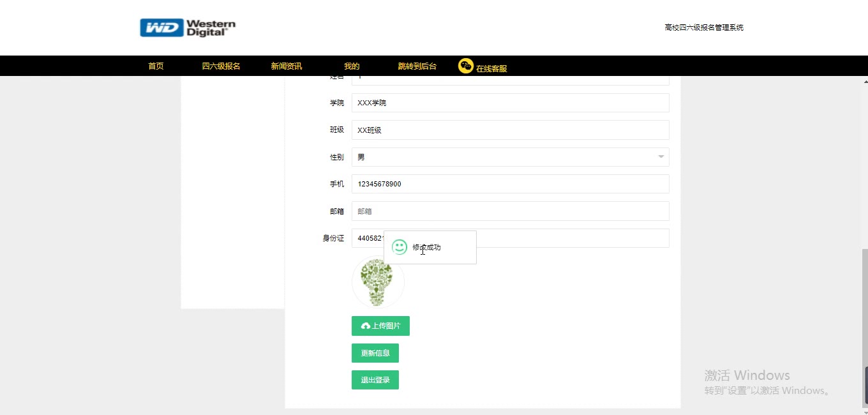Focus the 手机 phone number field
This screenshot has height=415, width=868.
point(510,184)
